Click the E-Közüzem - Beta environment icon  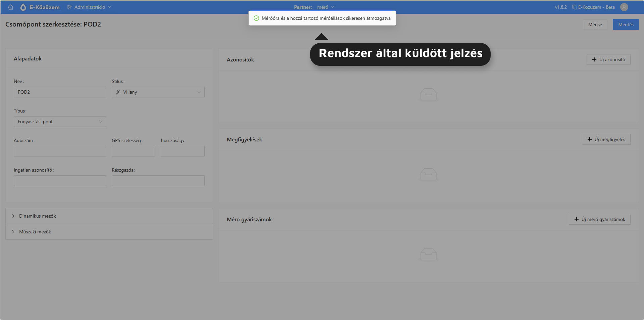point(574,7)
